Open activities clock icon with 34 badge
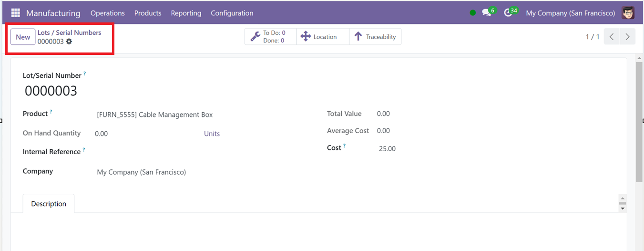Image resolution: width=644 pixels, height=251 pixels. [x=508, y=13]
